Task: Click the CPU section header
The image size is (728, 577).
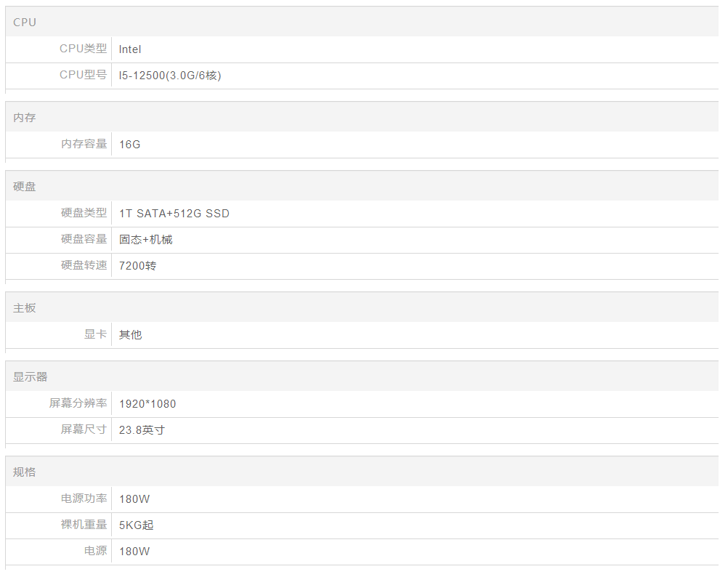Action: coord(25,23)
